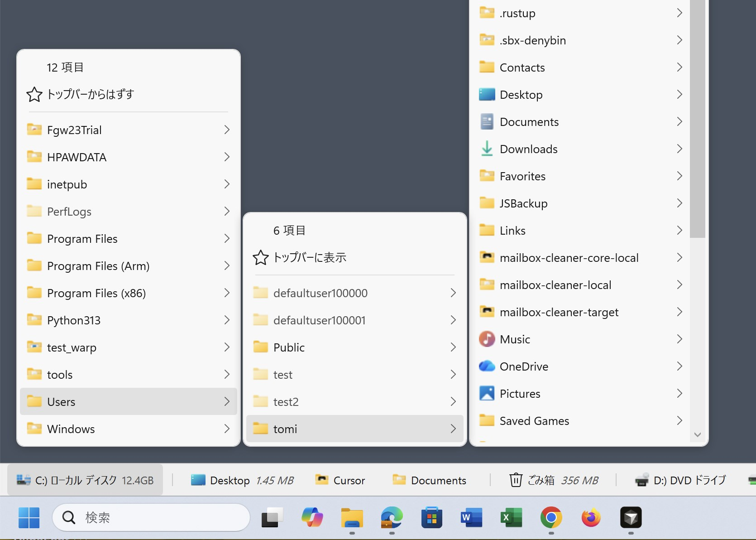The height and width of the screenshot is (540, 756).
Task: Click the Desktop icon in user folder list
Action: (487, 95)
